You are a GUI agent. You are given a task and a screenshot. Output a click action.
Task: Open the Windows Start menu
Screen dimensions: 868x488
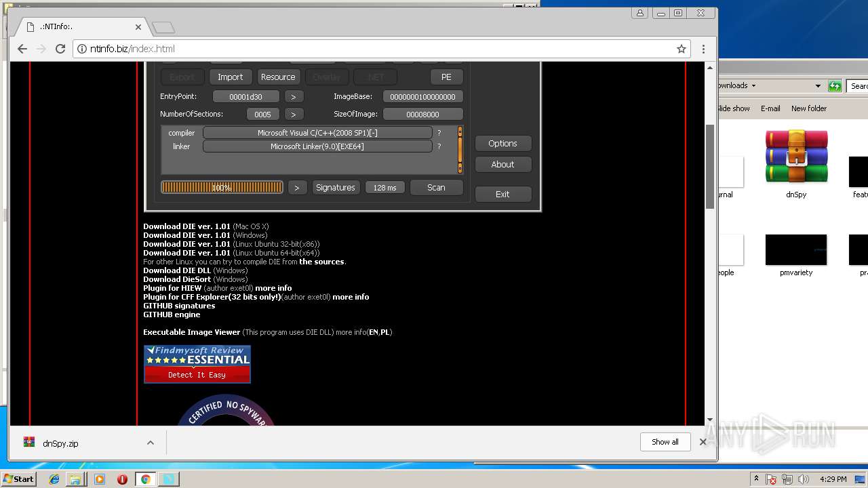click(19, 479)
